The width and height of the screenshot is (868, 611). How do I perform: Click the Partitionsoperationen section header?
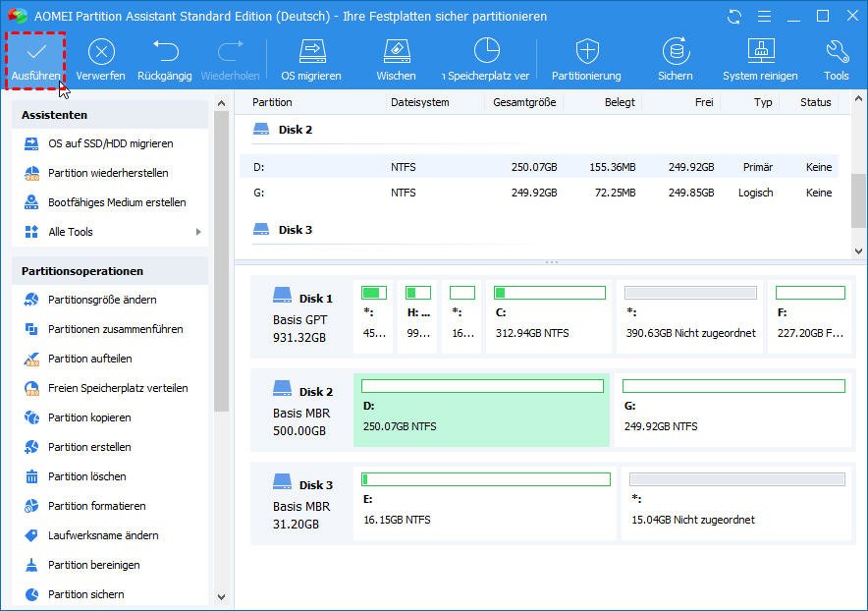tap(110, 271)
